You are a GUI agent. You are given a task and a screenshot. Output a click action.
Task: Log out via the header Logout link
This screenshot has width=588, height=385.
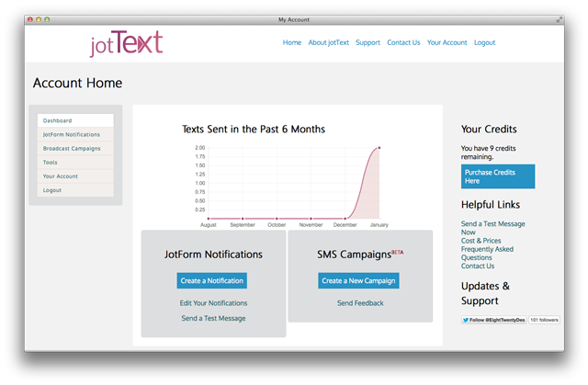(x=484, y=42)
